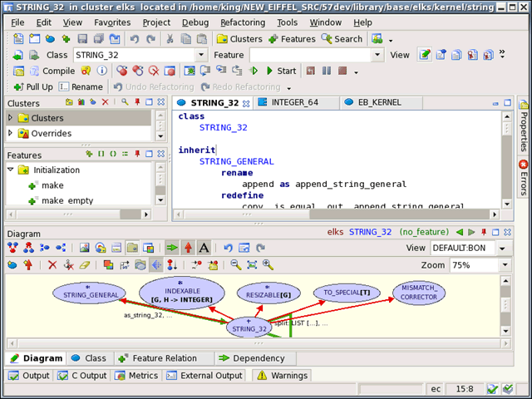This screenshot has width=532, height=399.
Task: Open the File menu
Action: tap(17, 22)
